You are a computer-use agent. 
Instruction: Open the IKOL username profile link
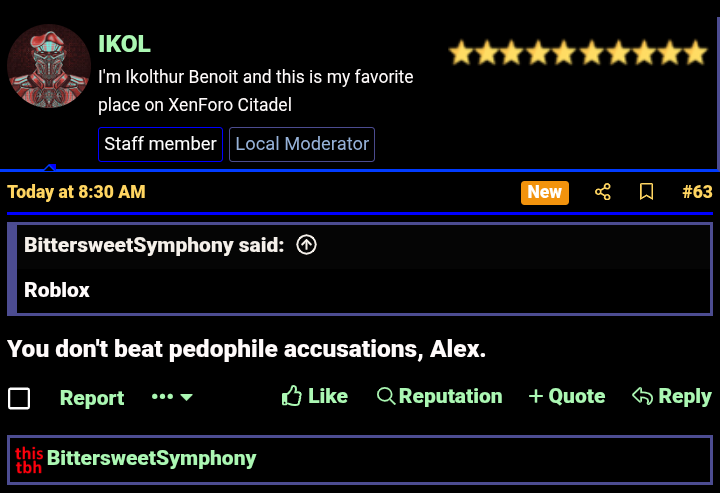(x=124, y=44)
